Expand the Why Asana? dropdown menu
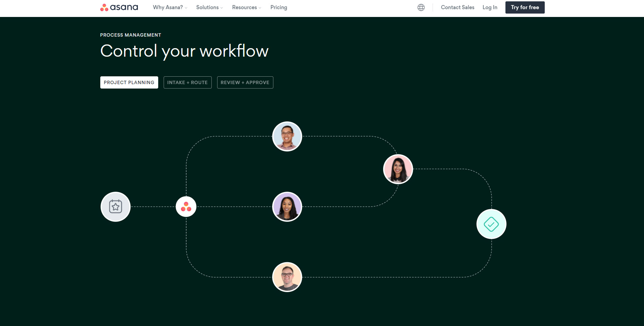 [170, 7]
